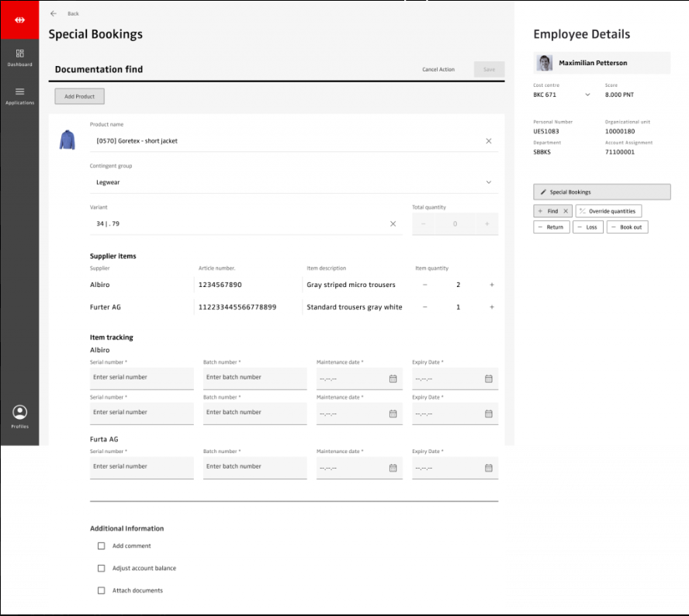Enable the Add comment checkbox
689x616 pixels.
[x=101, y=546]
